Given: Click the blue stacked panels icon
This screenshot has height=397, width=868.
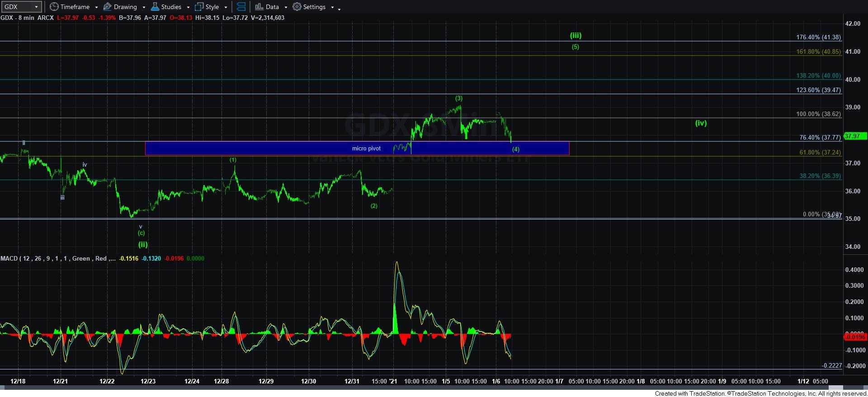Looking at the screenshot, I should click(241, 7).
